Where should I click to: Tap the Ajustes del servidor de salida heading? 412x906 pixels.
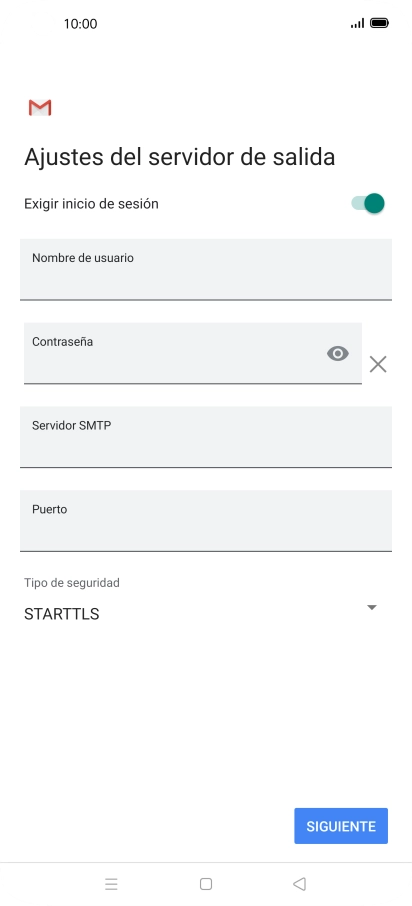[x=180, y=157]
